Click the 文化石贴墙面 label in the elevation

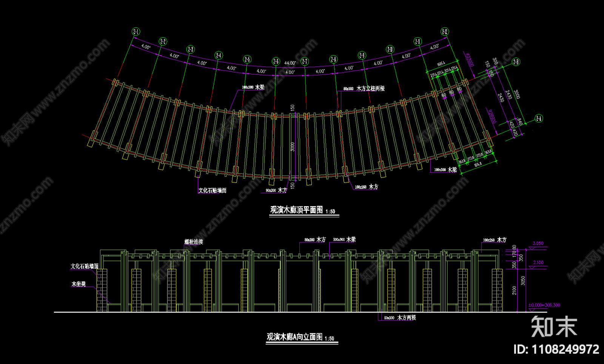pos(85,266)
